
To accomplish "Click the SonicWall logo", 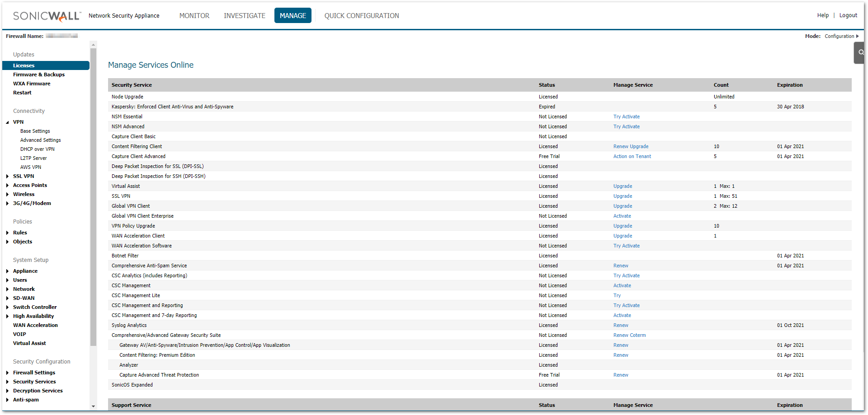I will click(x=47, y=16).
